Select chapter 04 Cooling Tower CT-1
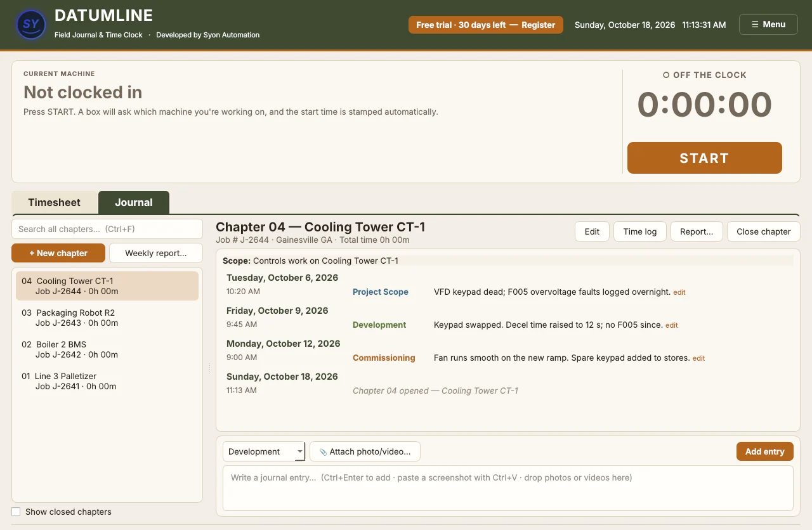Image resolution: width=812 pixels, height=530 pixels. 107,286
